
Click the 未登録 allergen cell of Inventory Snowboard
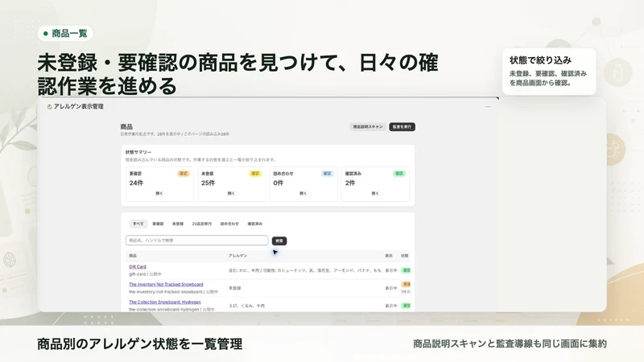[234, 288]
